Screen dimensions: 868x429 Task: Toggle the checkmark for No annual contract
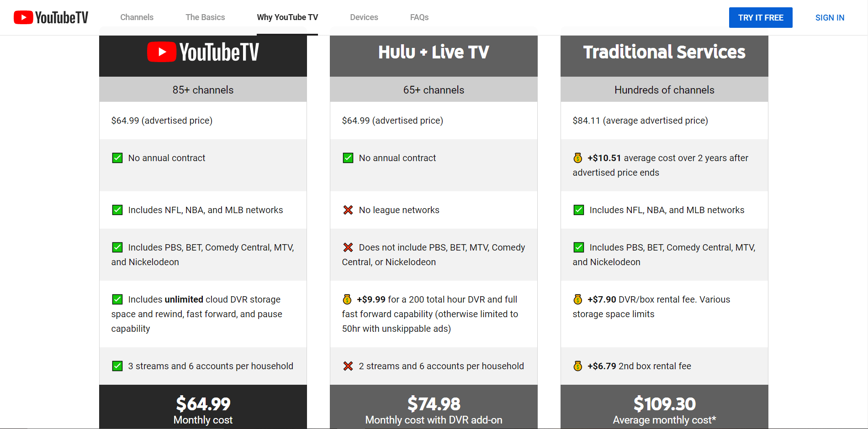(x=117, y=158)
